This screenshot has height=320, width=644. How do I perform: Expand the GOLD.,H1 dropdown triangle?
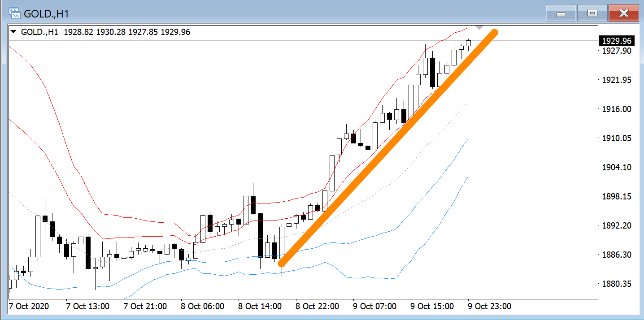click(x=13, y=32)
